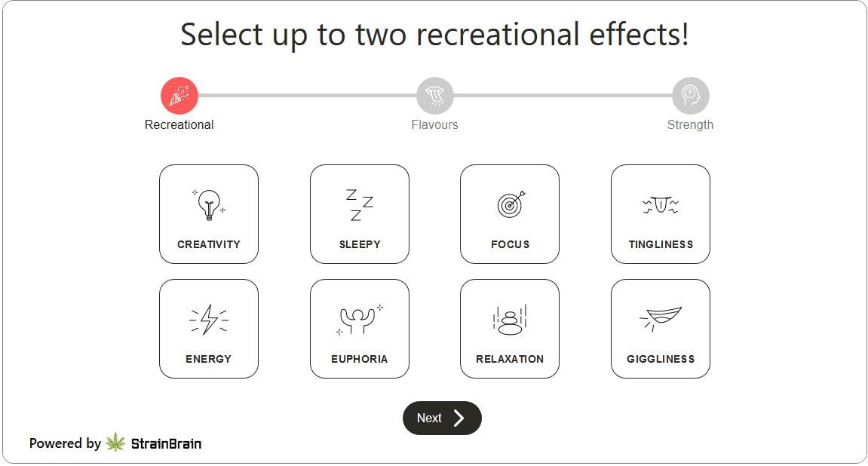Open the StrainBrain link
The height and width of the screenshot is (466, 868).
[166, 443]
